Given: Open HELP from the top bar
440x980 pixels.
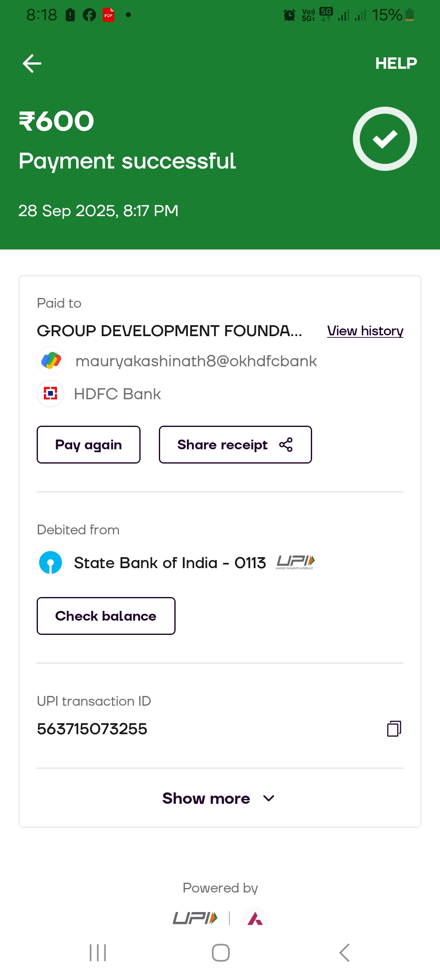Looking at the screenshot, I should (x=396, y=63).
